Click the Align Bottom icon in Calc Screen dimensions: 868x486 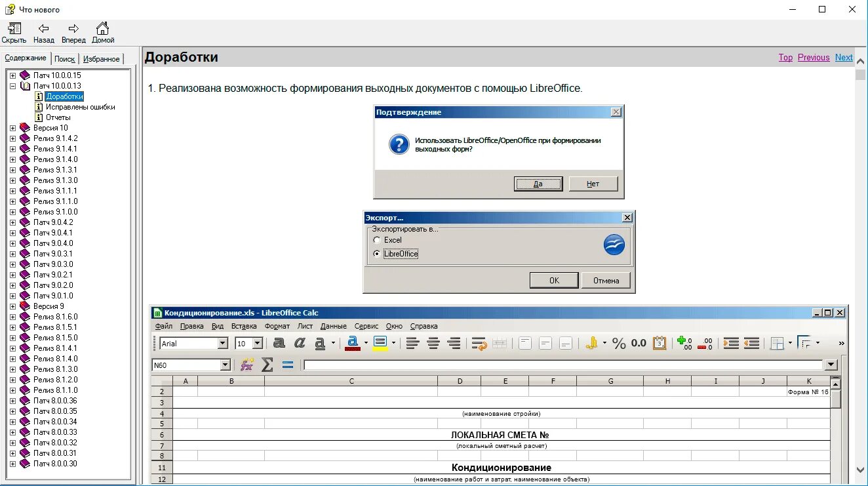pos(566,343)
